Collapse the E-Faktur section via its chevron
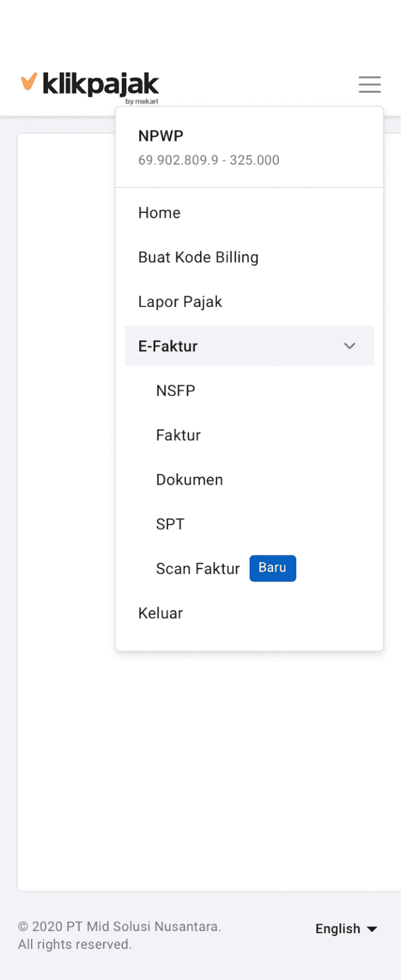The width and height of the screenshot is (401, 980). (350, 346)
